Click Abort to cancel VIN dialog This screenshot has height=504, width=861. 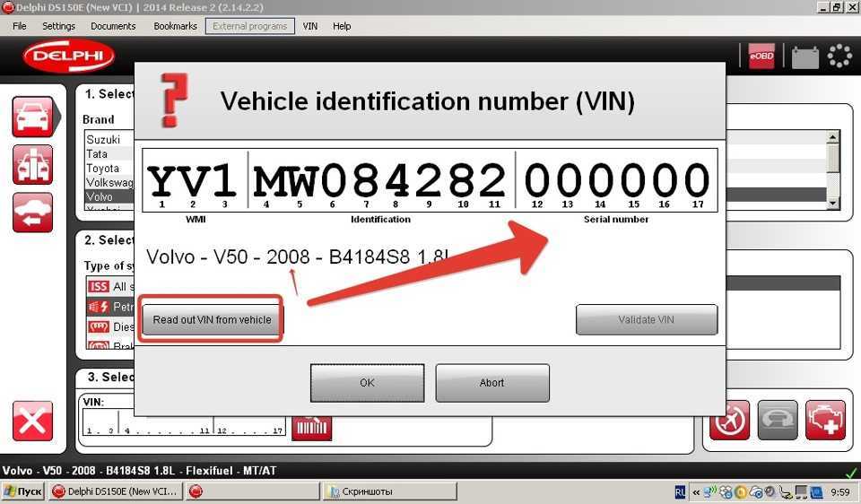491,383
